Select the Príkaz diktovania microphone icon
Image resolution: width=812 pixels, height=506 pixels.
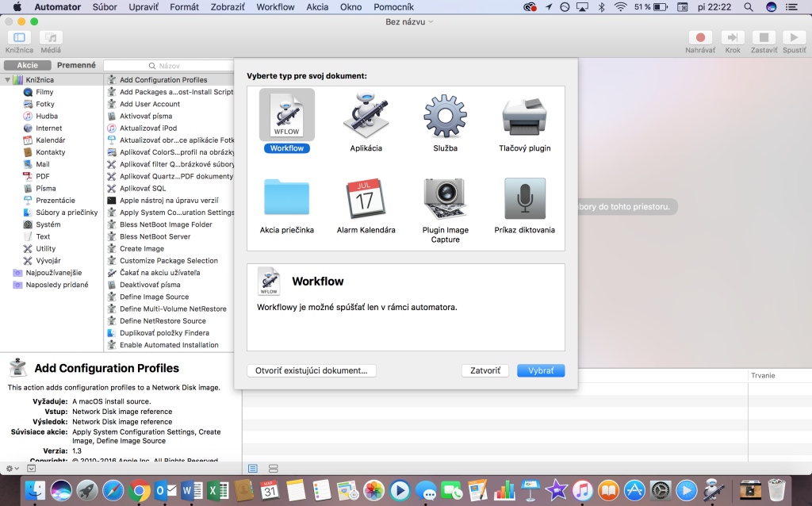pyautogui.click(x=524, y=198)
